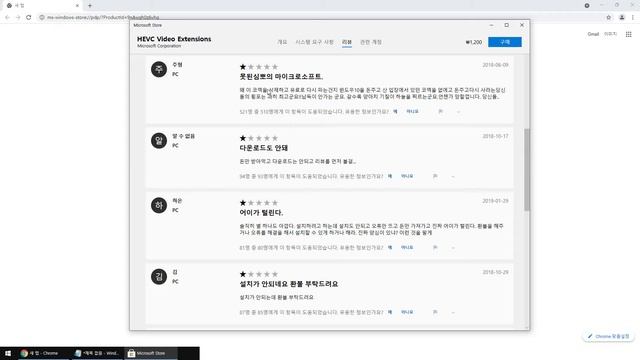
Task: Flag the 어이가 털린다 review
Action: (435, 248)
